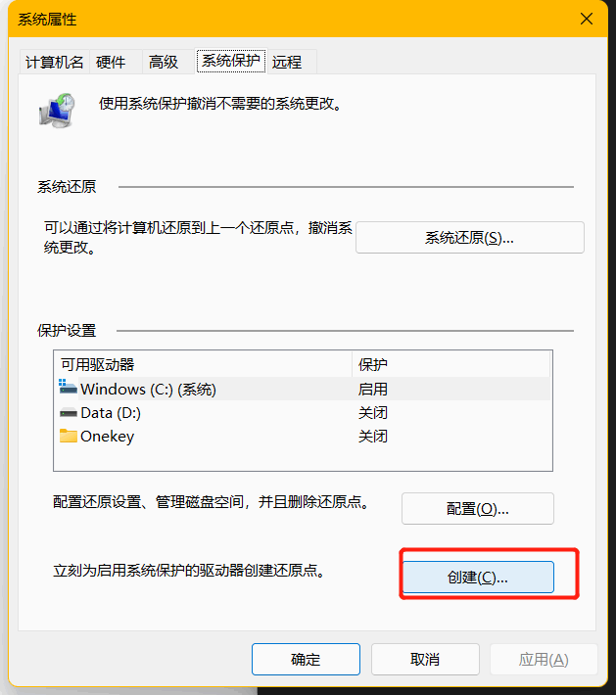
Task: Click the 应用(A) button
Action: [x=544, y=659]
